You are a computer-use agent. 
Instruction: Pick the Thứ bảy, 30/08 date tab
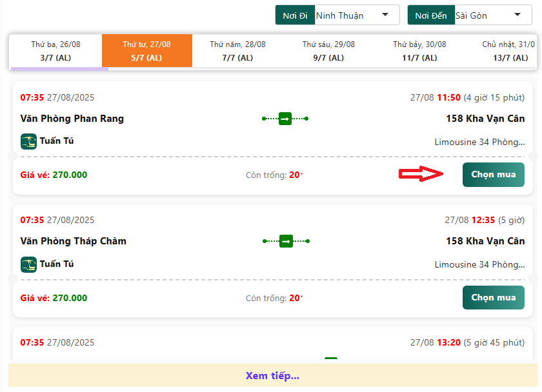419,51
